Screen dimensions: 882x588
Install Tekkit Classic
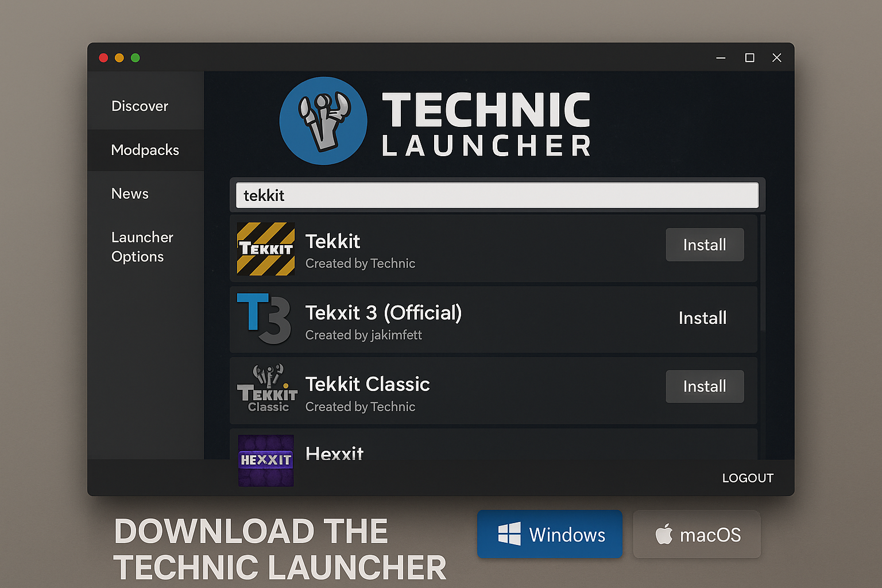705,386
